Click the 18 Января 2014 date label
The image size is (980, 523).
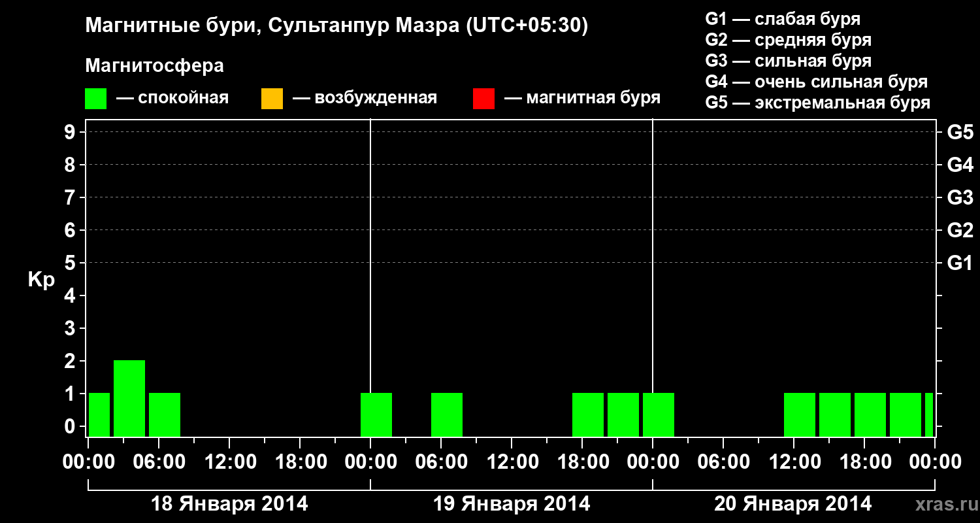[x=229, y=504]
